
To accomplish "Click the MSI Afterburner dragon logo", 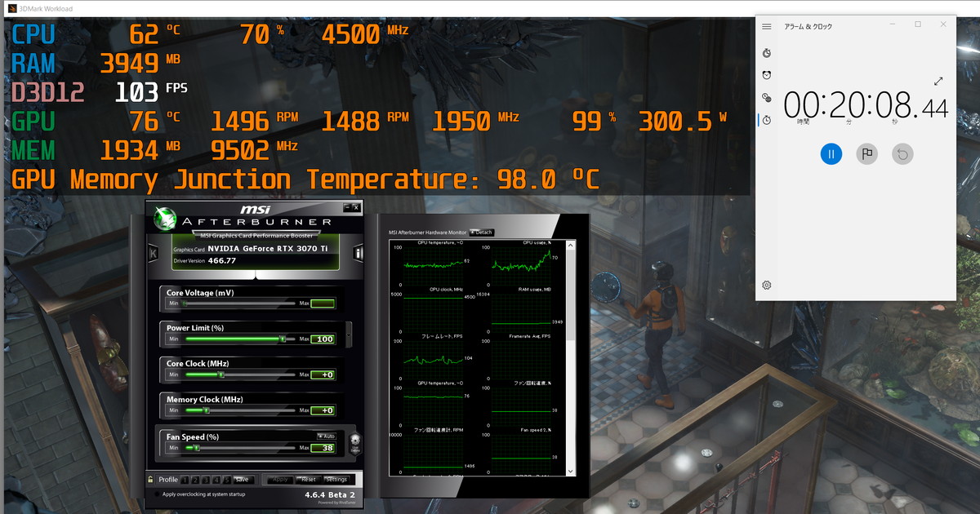I will [167, 218].
